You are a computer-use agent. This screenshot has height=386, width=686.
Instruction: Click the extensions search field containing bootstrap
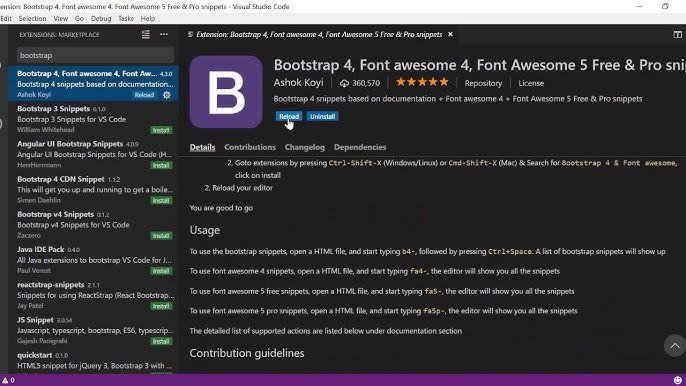point(95,56)
